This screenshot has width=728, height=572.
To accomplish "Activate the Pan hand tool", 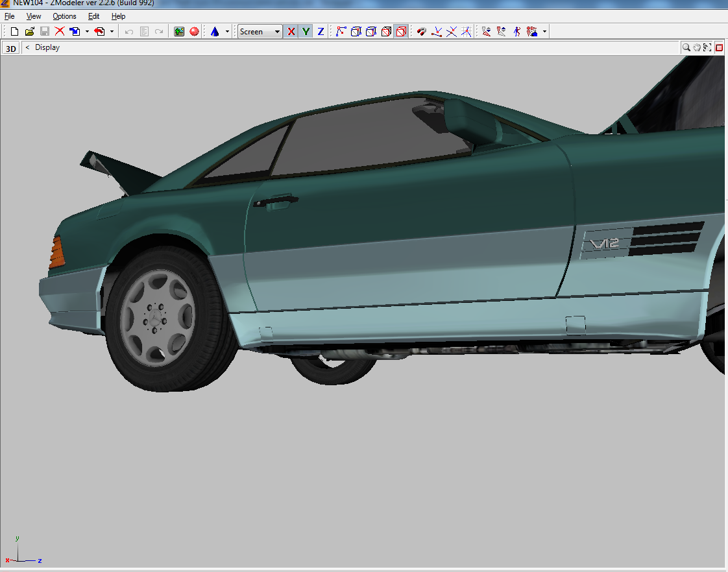I will tap(697, 47).
